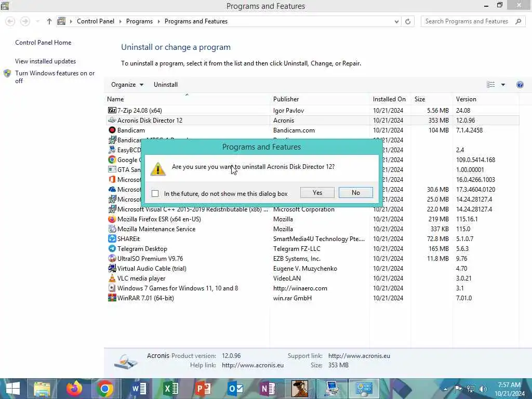Click the 7-Zip program icon
Image resolution: width=532 pixels, height=399 pixels.
click(112, 110)
